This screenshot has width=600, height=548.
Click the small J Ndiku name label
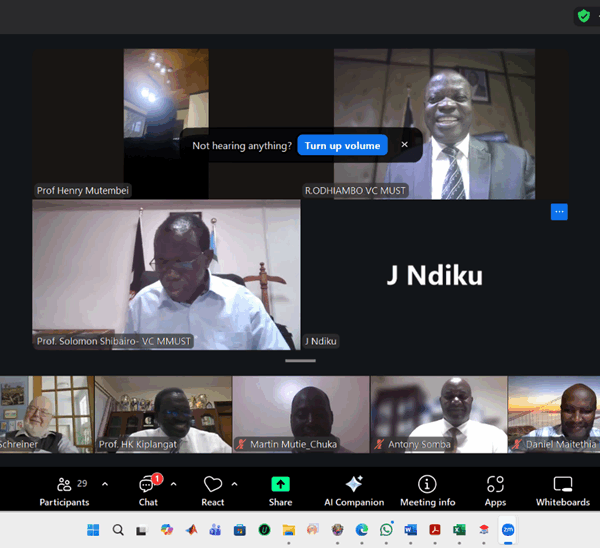(x=321, y=341)
